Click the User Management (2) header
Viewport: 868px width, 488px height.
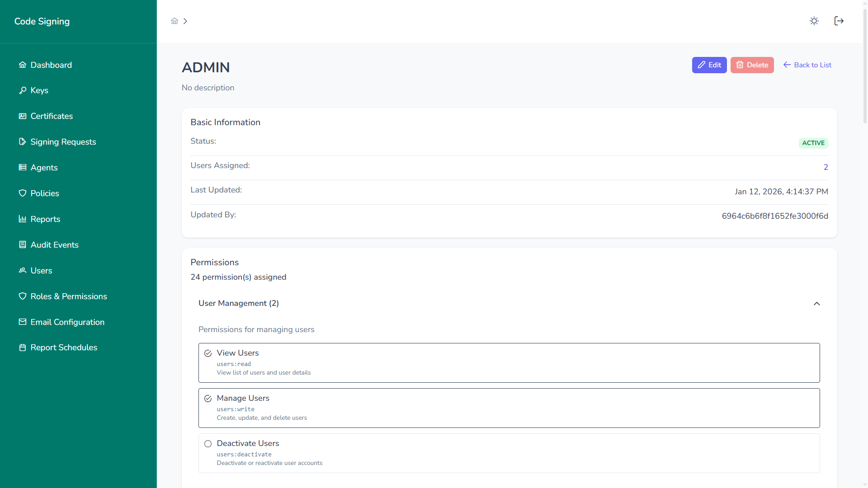[239, 303]
